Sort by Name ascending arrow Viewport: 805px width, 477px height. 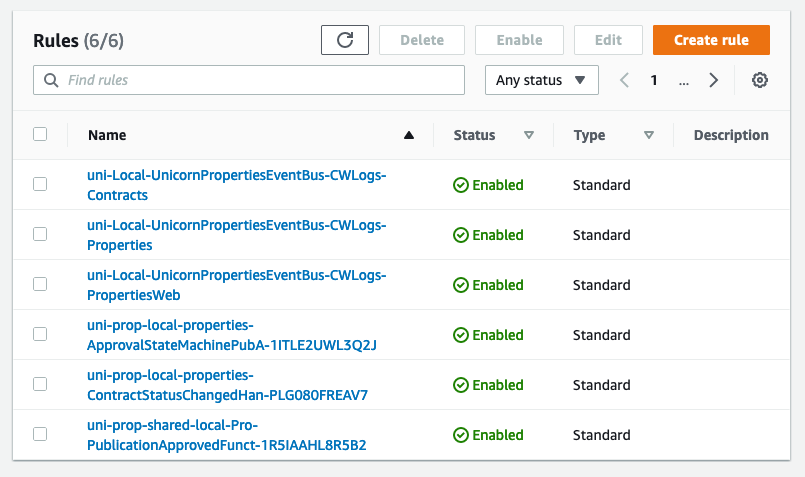point(409,135)
